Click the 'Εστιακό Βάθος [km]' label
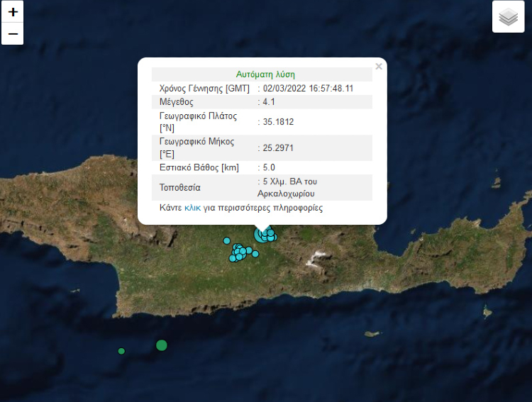The width and height of the screenshot is (532, 402). [x=199, y=167]
